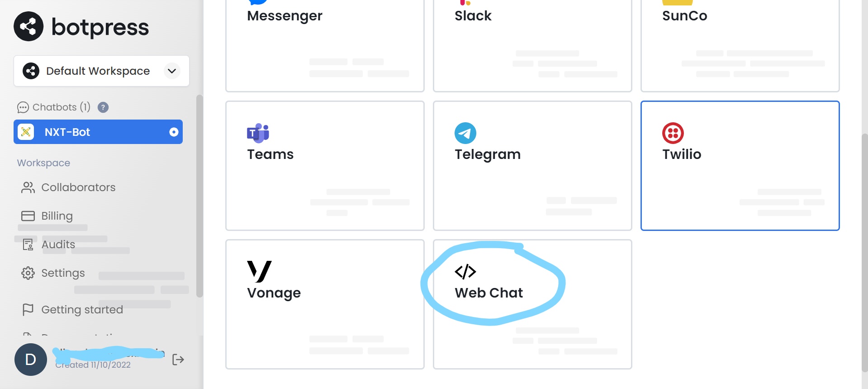Go to the Billing section
Image resolution: width=868 pixels, height=389 pixels.
(57, 216)
